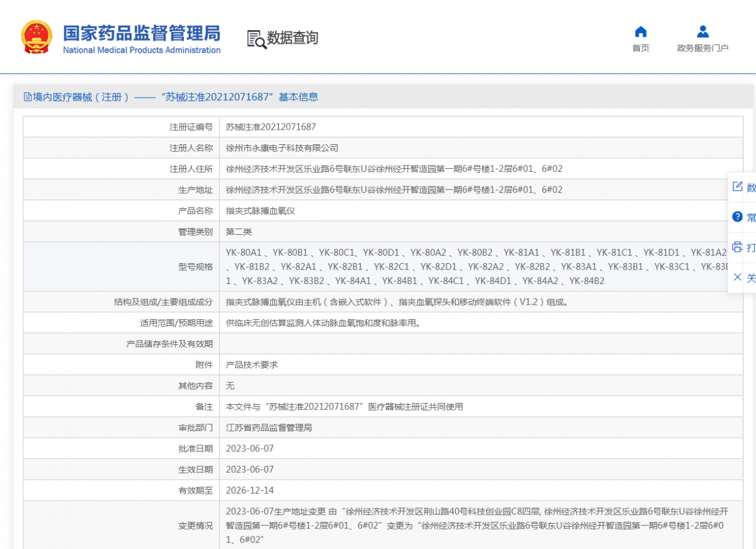The width and height of the screenshot is (756, 549).
Task: Close the floating side panel with X
Action: point(737,277)
